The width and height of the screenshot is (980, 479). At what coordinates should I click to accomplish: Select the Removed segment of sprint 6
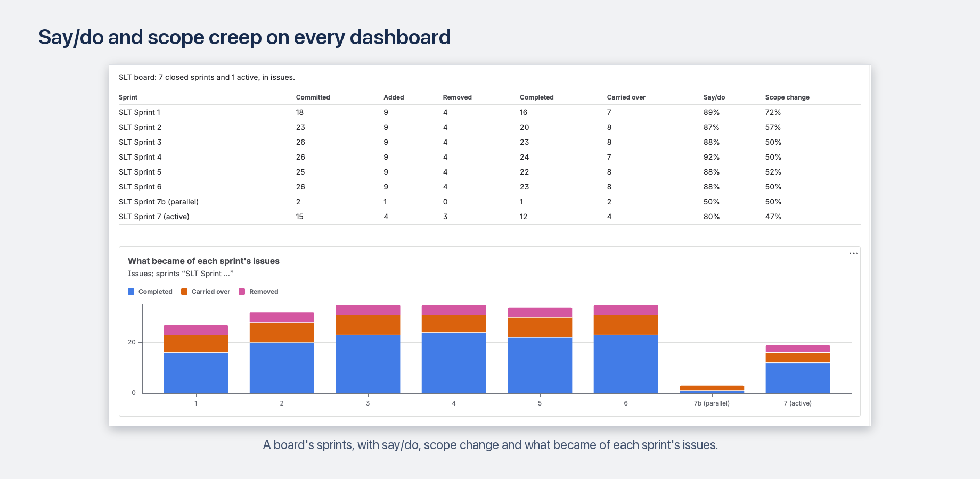coord(626,310)
